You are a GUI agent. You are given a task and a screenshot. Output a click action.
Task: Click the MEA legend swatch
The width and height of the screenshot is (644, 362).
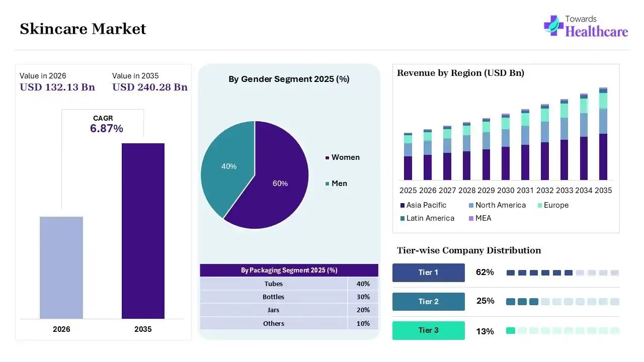click(x=471, y=219)
